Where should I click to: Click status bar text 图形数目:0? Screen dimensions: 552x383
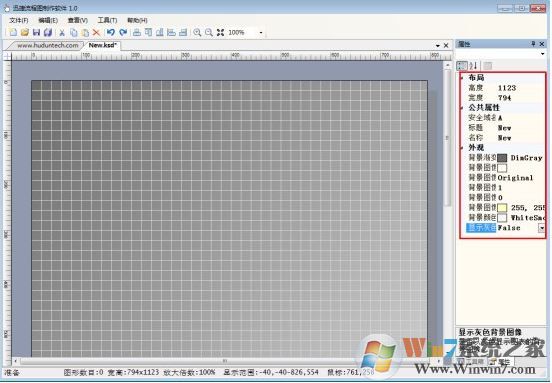tap(83, 372)
